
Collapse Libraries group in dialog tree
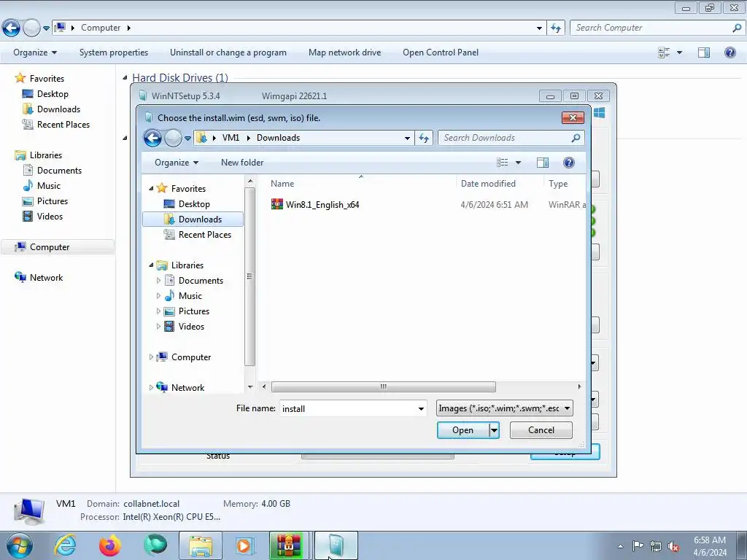(x=151, y=265)
